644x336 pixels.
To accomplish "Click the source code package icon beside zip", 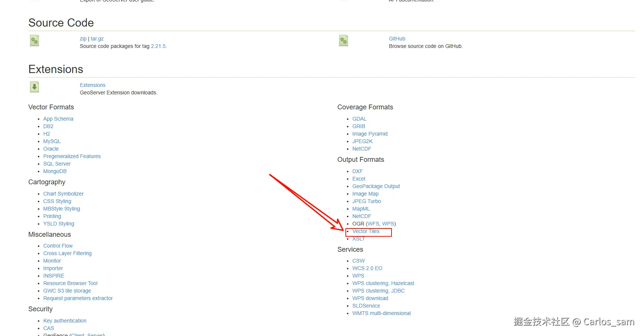I will pos(34,40).
